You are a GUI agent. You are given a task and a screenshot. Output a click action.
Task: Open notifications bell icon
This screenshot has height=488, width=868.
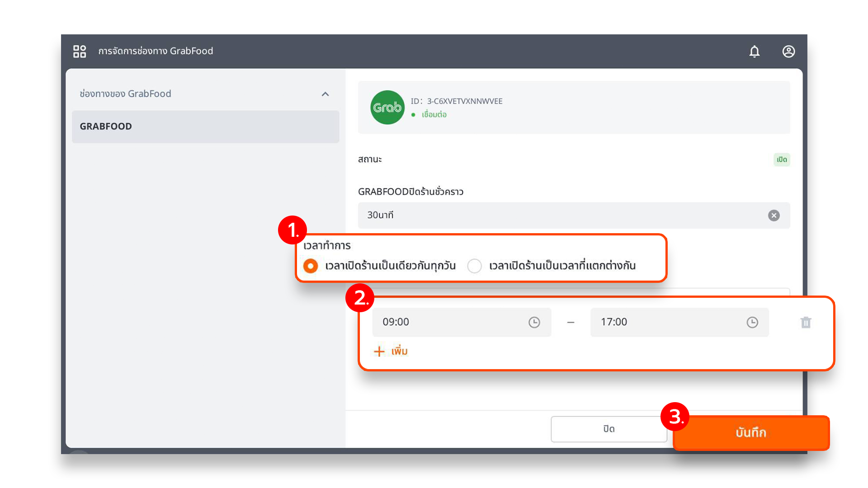tap(754, 51)
